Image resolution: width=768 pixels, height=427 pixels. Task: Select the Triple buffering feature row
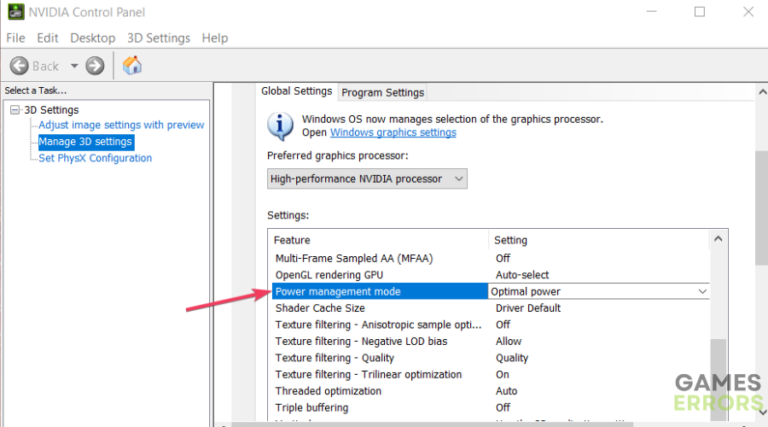click(312, 408)
